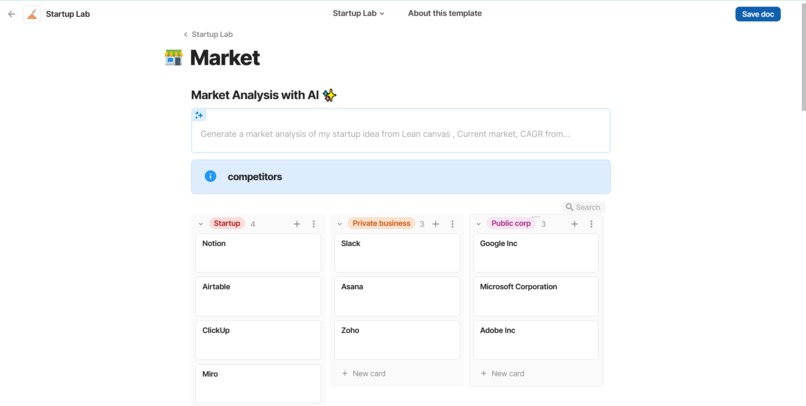
Task: Click the Startup Lab title in top-left
Action: pyautogui.click(x=68, y=14)
